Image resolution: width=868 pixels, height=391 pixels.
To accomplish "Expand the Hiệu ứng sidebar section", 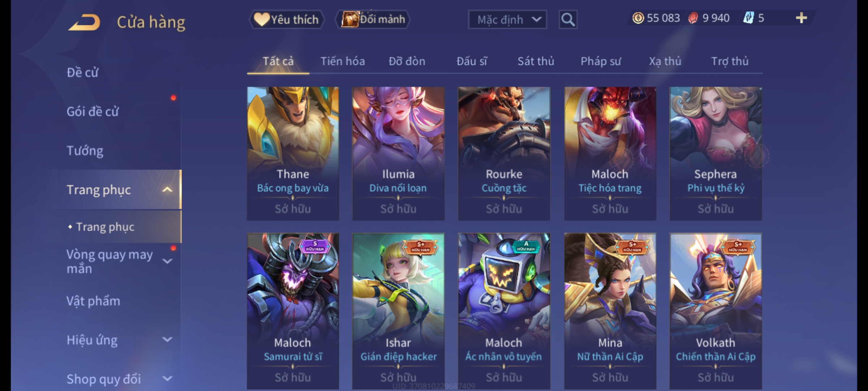I will coord(167,340).
